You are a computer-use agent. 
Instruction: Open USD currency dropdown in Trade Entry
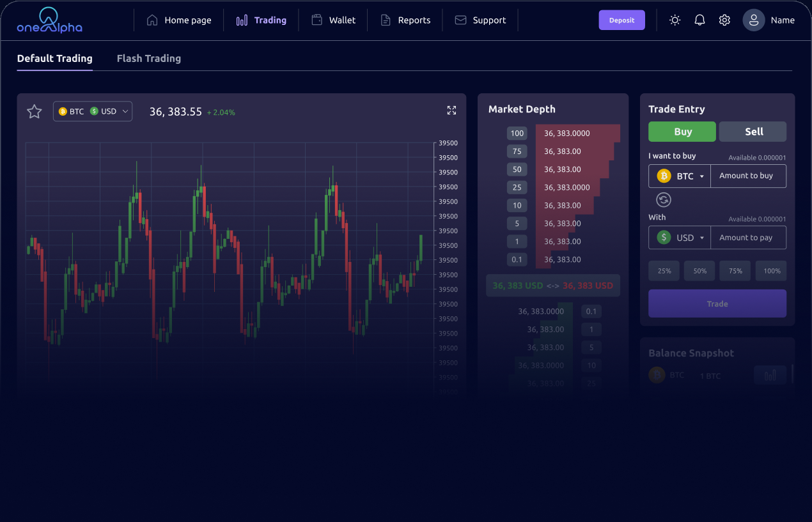point(680,238)
